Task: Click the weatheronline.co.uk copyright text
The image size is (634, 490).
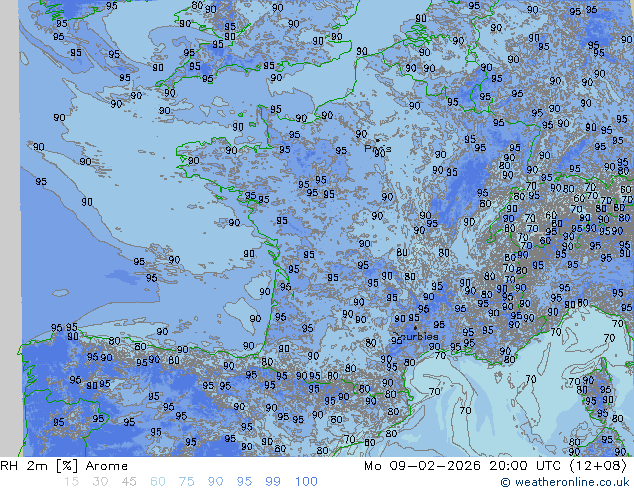Action: (x=565, y=482)
